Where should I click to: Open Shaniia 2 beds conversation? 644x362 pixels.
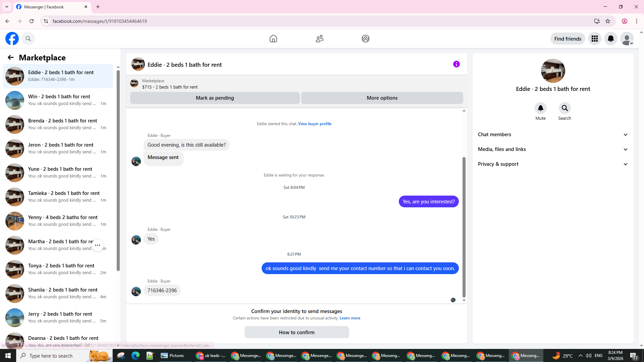[58, 293]
